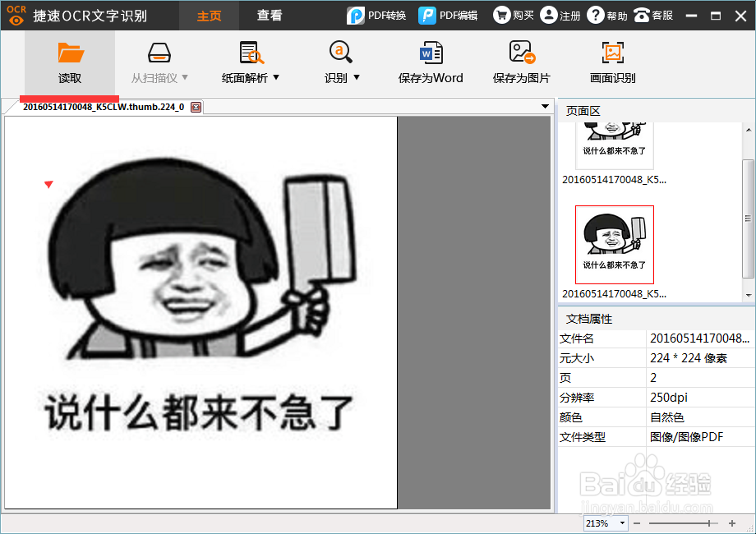Click the 图像/图像PDF file type value
The height and width of the screenshot is (534, 756).
coord(686,436)
